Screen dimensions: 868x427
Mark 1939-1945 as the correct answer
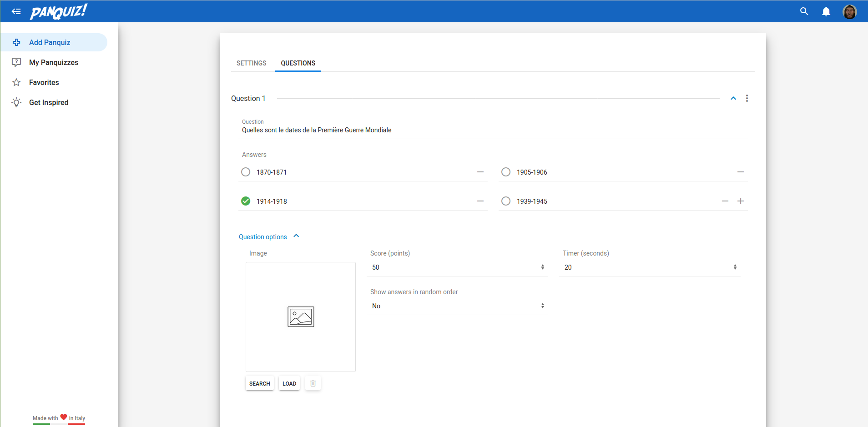(505, 201)
